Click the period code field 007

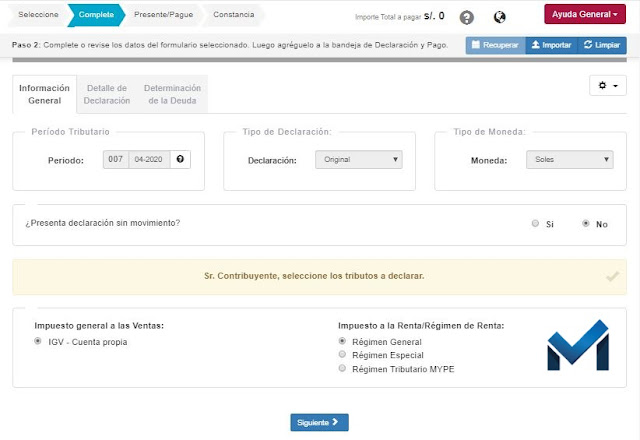click(x=116, y=159)
